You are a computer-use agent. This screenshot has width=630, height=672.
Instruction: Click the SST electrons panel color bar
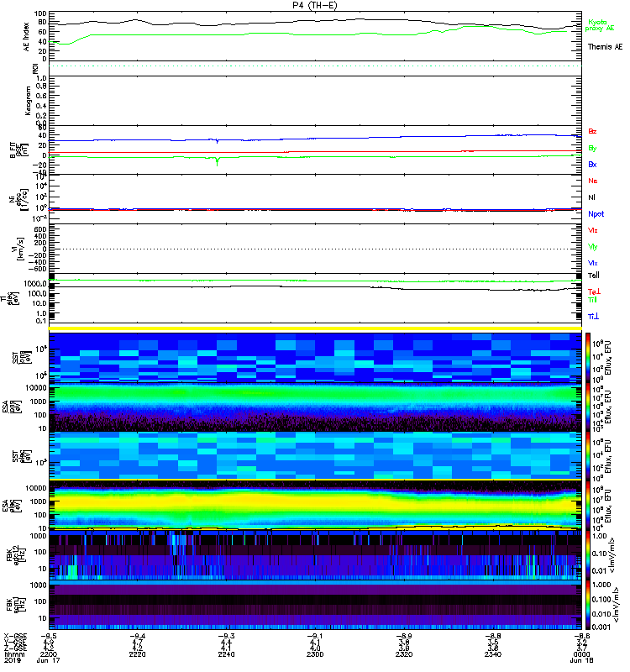pos(587,456)
